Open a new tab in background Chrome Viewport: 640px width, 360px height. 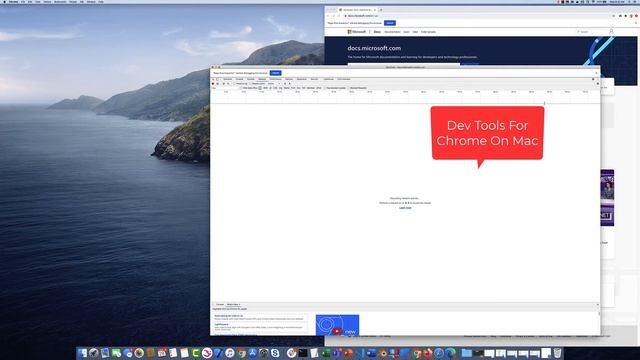[x=381, y=10]
